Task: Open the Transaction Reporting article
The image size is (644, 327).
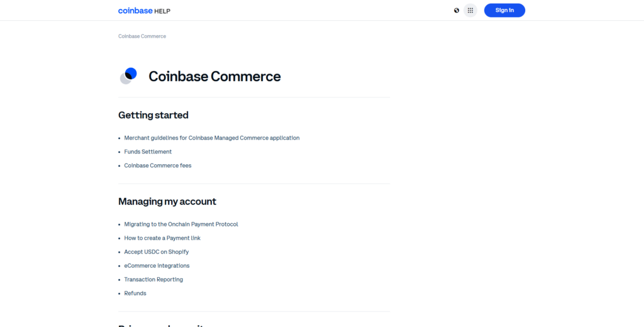Action: click(153, 280)
